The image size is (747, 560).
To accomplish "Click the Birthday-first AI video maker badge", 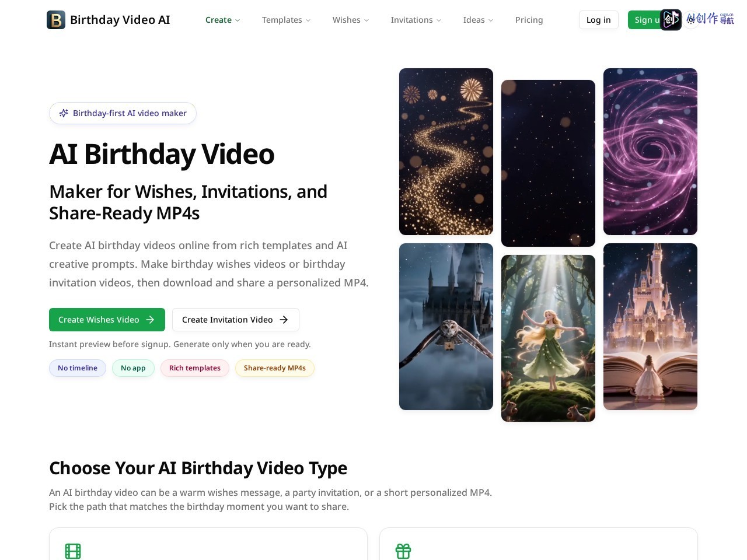I will point(123,113).
